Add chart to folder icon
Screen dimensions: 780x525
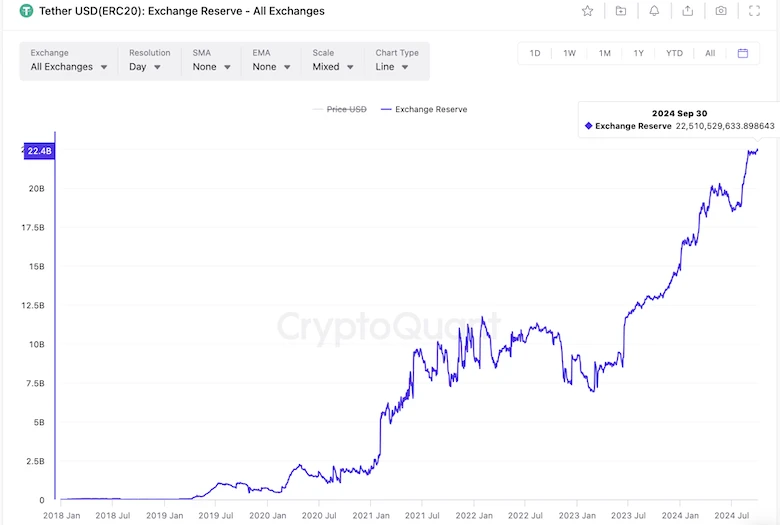621,11
